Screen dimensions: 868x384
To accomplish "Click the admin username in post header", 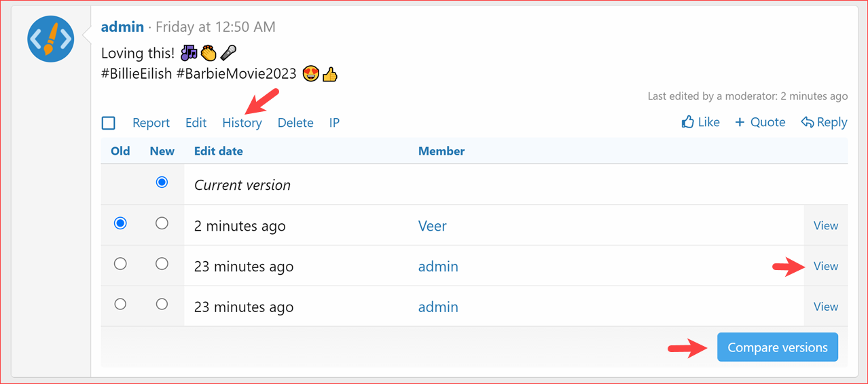I will [x=122, y=27].
